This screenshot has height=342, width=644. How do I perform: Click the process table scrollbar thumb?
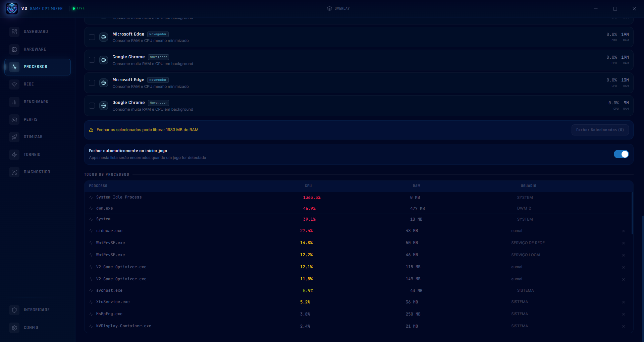click(x=632, y=213)
